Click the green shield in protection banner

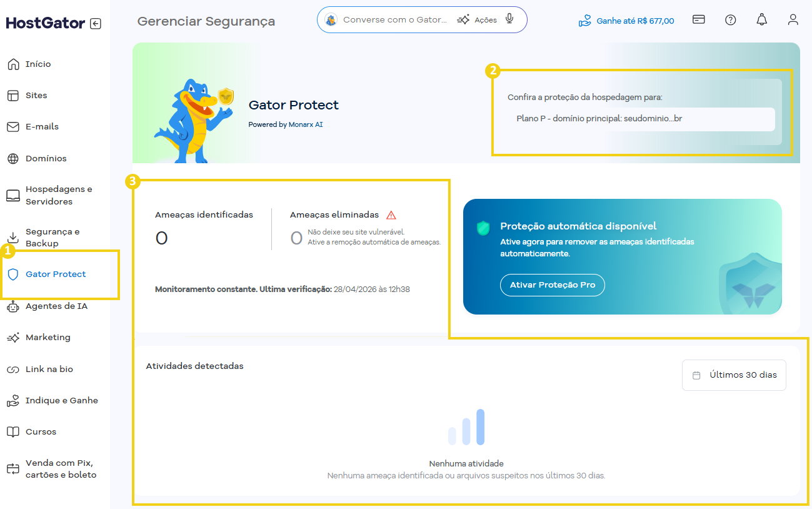[483, 228]
